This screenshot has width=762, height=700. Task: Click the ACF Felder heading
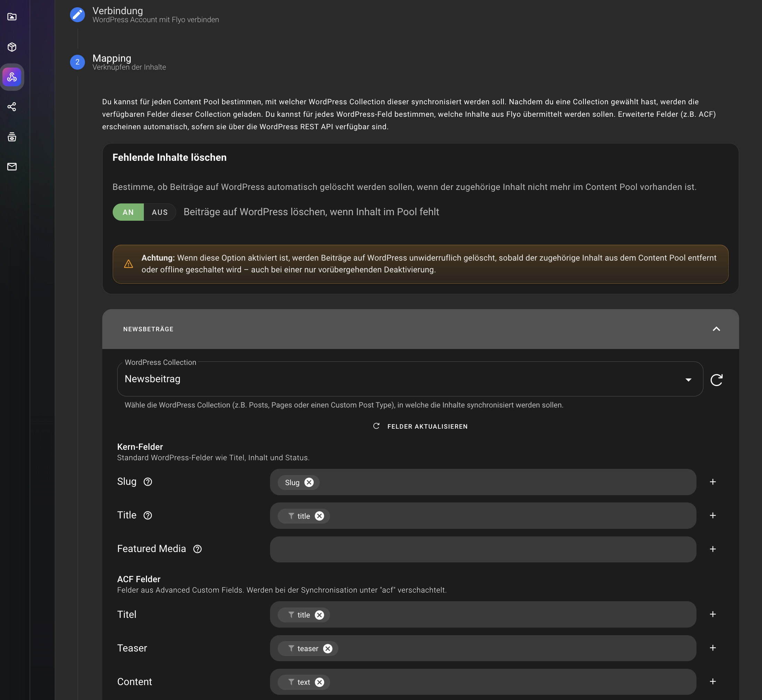139,579
